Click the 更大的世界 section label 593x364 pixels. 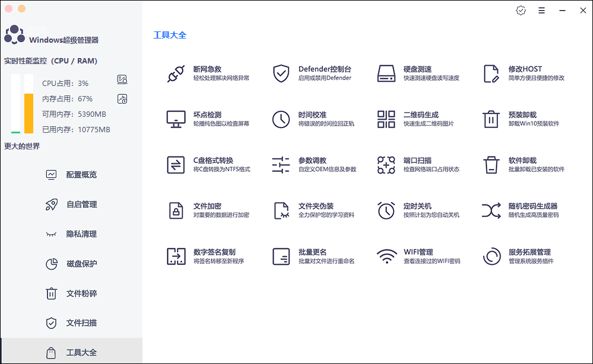point(22,146)
